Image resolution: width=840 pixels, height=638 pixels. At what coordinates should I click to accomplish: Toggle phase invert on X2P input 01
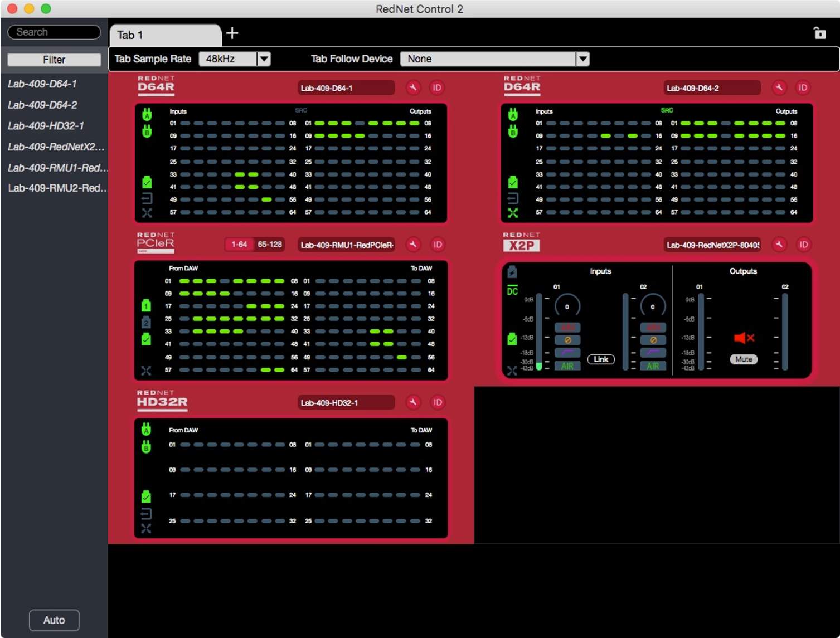coord(567,339)
